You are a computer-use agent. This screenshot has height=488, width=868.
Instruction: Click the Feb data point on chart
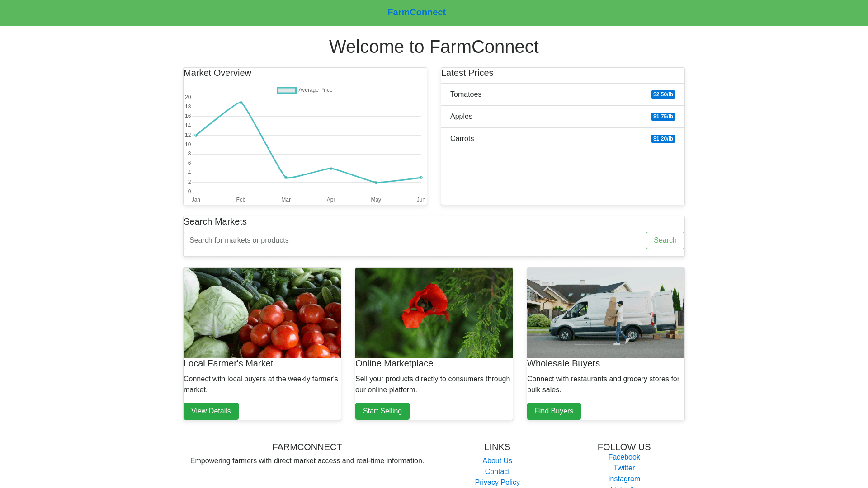click(x=241, y=102)
